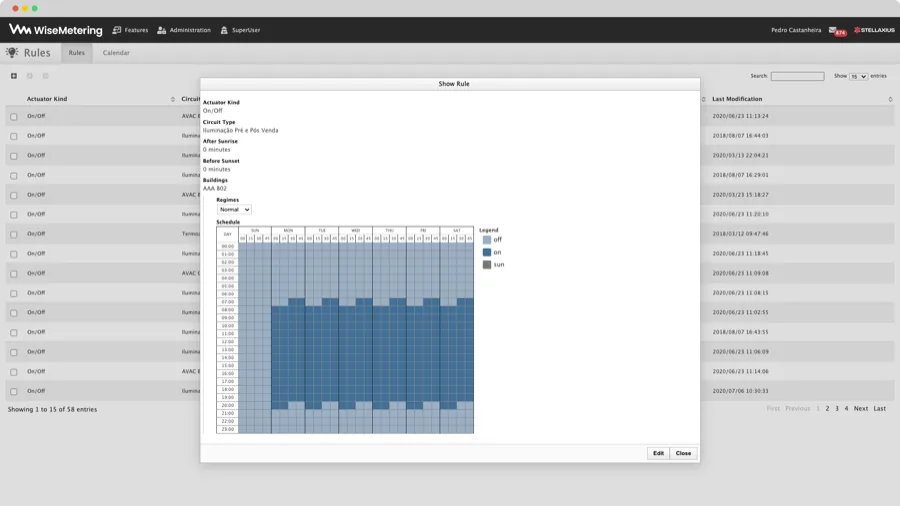Go to page 3 of results
This screenshot has width=900, height=506.
pos(837,408)
